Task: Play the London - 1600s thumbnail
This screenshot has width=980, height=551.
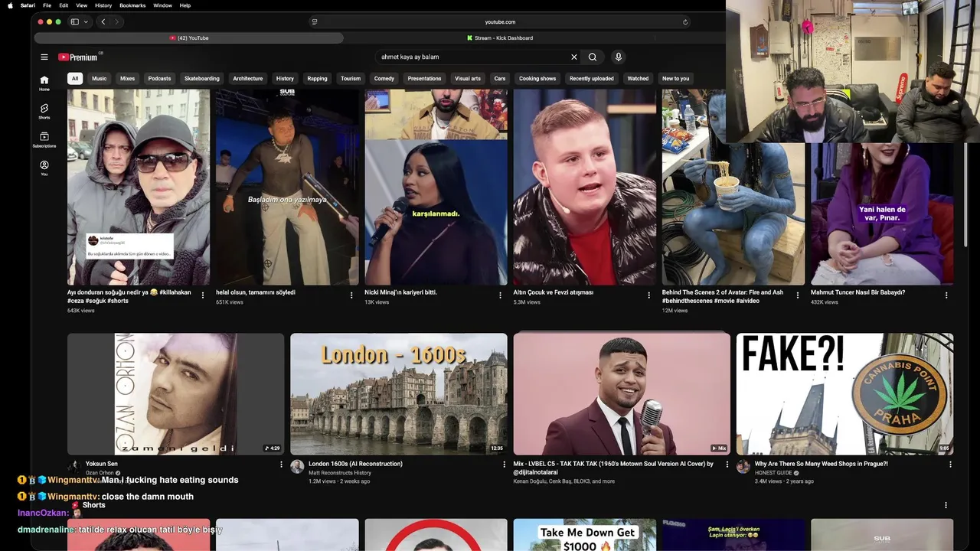Action: 399,394
